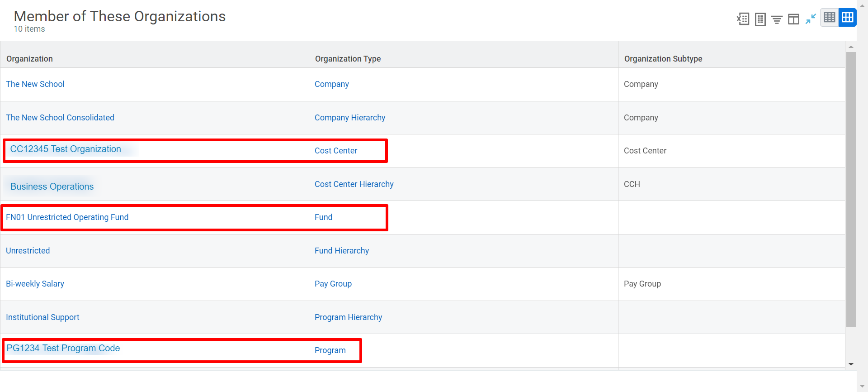Open Program Hierarchy type link
Image resolution: width=868 pixels, height=392 pixels.
point(349,317)
